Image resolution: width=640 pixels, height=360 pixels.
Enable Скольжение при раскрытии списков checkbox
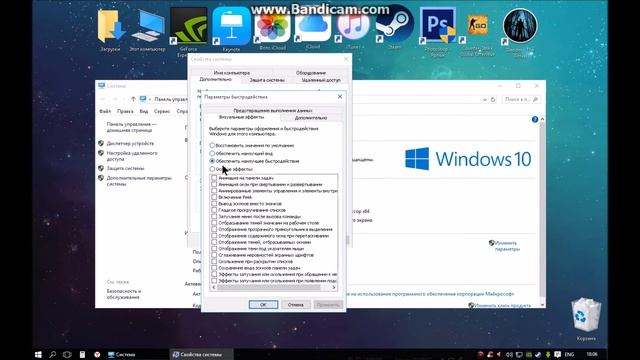pos(214,262)
